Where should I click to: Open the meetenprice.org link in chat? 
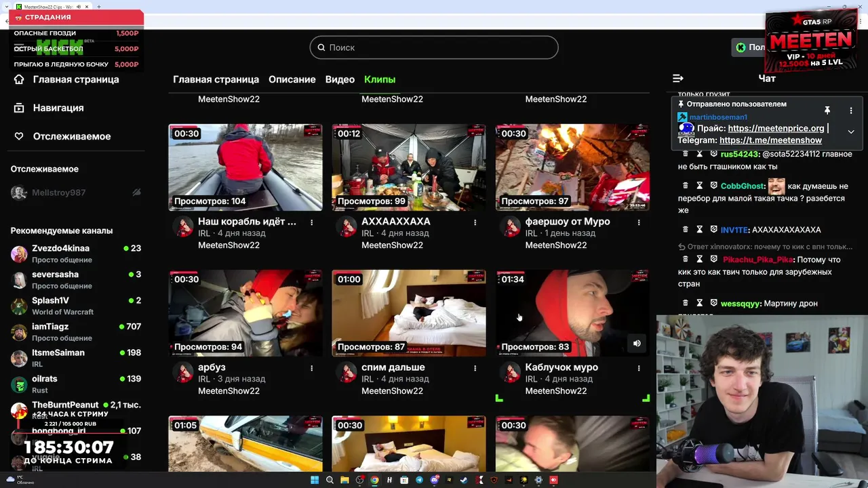(776, 128)
